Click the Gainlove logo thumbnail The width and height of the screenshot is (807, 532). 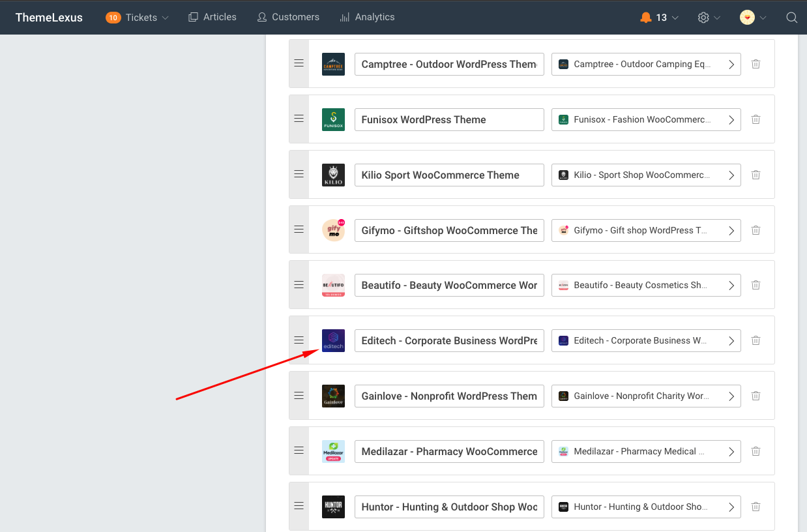pyautogui.click(x=333, y=396)
